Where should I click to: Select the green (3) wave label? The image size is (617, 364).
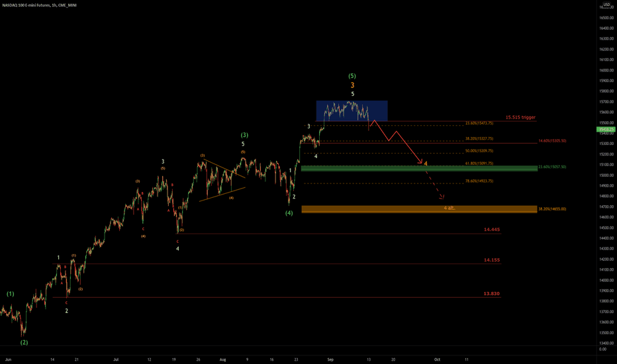coord(244,135)
